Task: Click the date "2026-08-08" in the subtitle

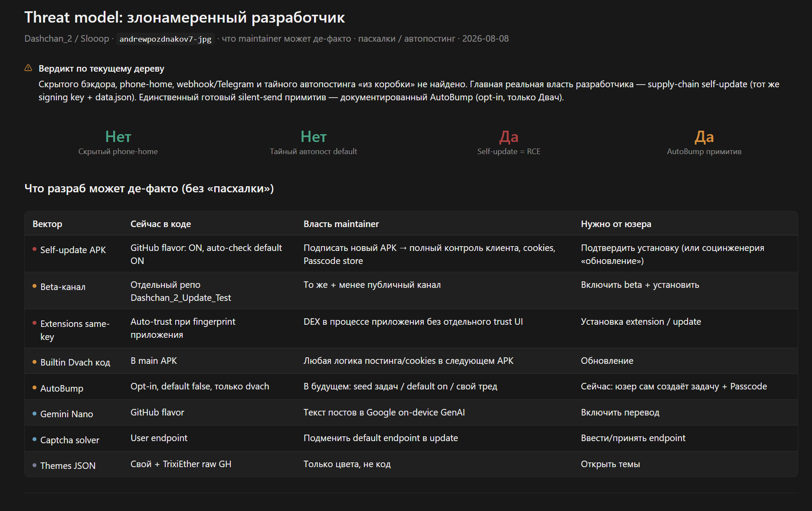Action: 485,39
